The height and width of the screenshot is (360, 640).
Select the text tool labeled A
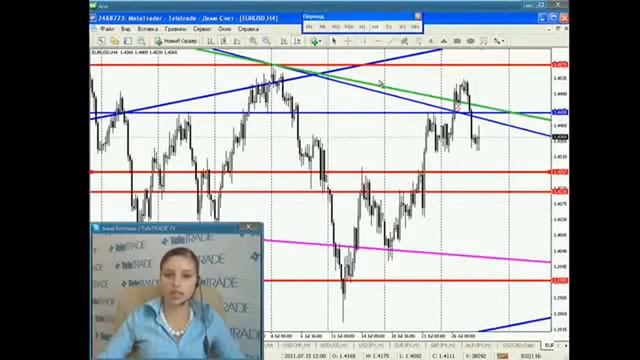(431, 41)
